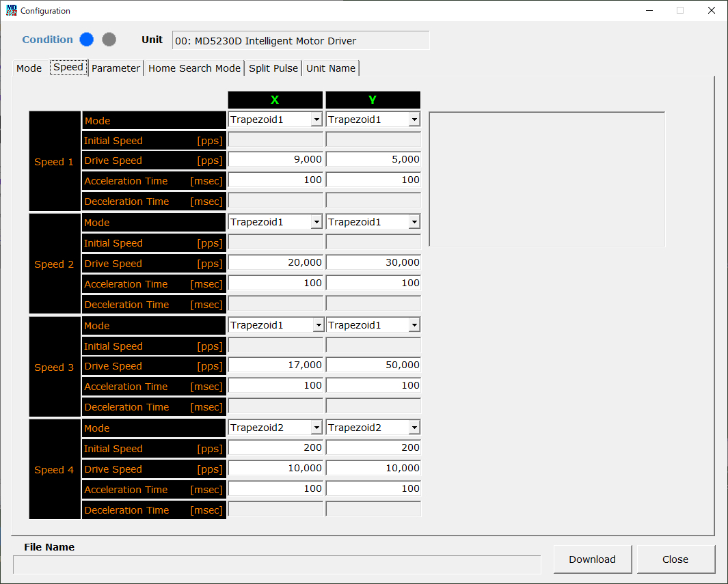The width and height of the screenshot is (728, 584).
Task: Switch to the Parameter tab
Action: [x=116, y=68]
